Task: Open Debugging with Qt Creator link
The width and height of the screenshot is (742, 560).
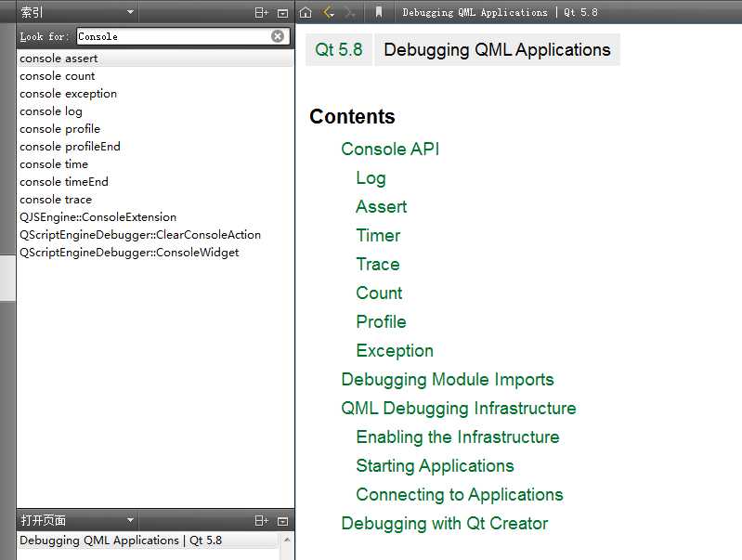Action: pyautogui.click(x=444, y=524)
